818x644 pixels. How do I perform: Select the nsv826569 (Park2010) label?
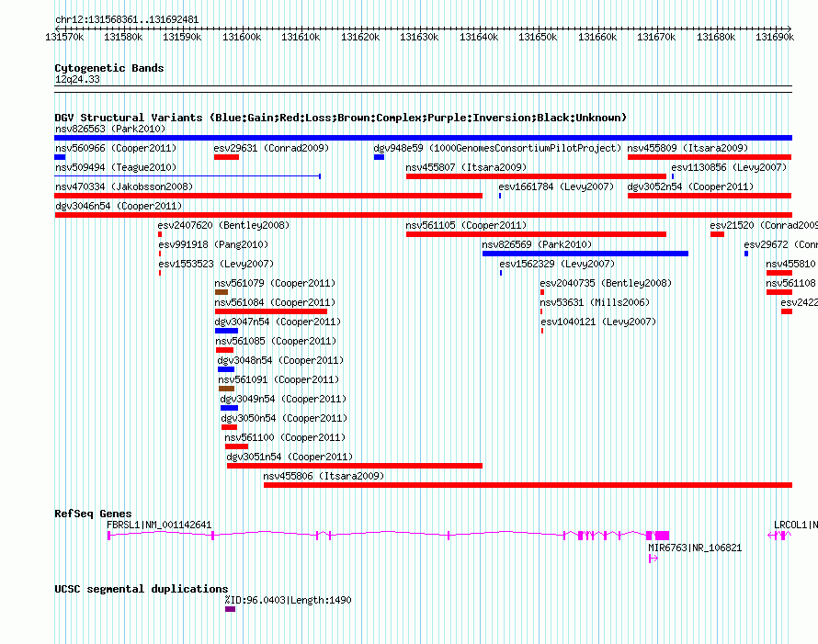click(x=537, y=244)
